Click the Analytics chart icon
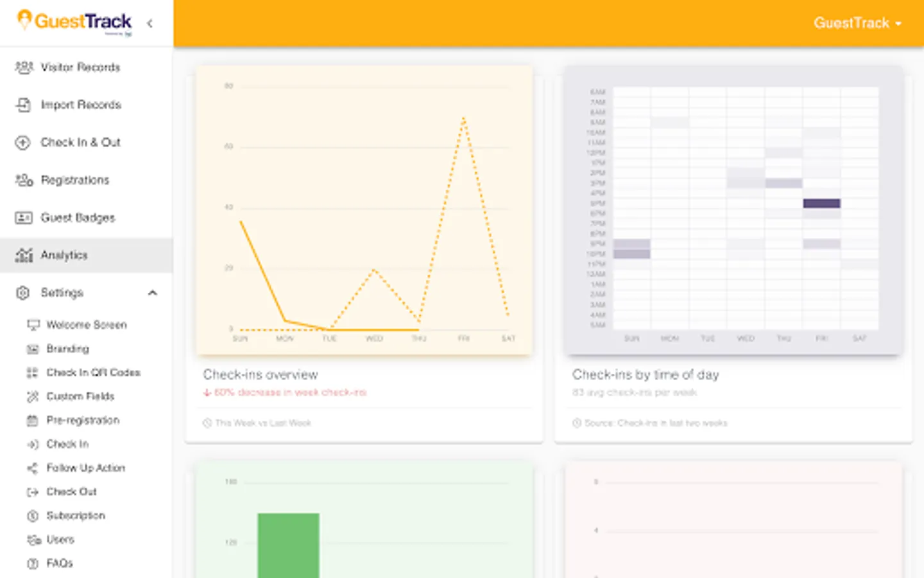 coord(24,255)
